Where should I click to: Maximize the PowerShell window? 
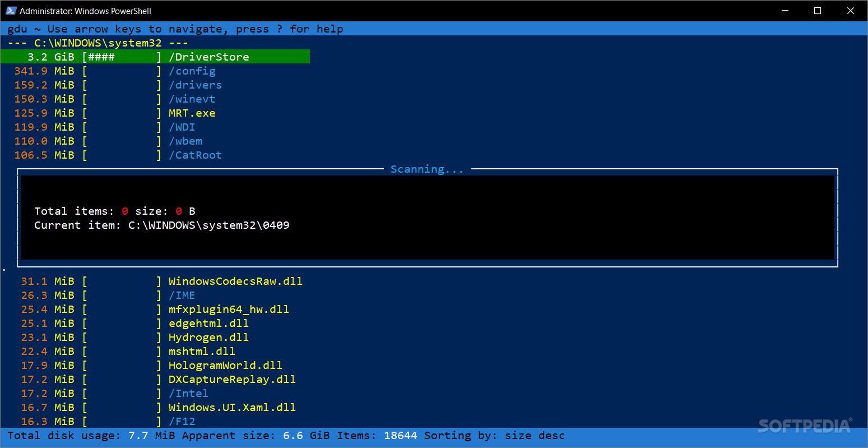(818, 11)
